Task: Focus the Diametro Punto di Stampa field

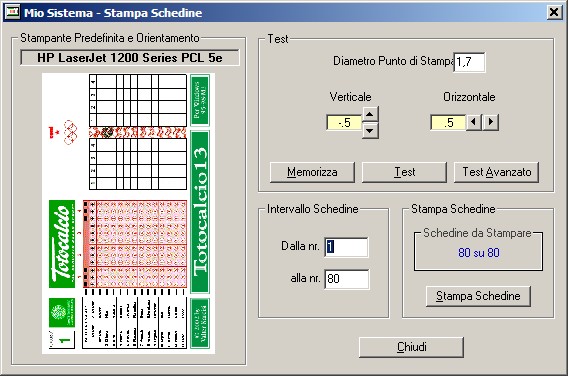Action: (x=469, y=62)
